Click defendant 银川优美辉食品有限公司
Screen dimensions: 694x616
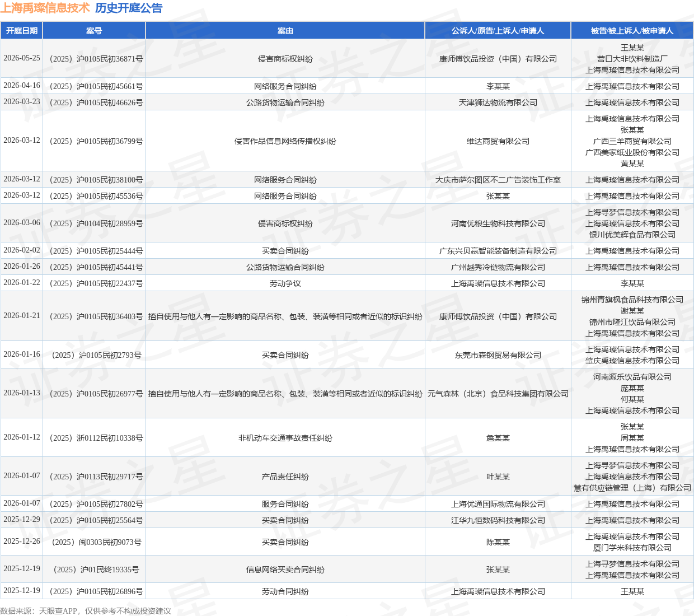coord(632,235)
